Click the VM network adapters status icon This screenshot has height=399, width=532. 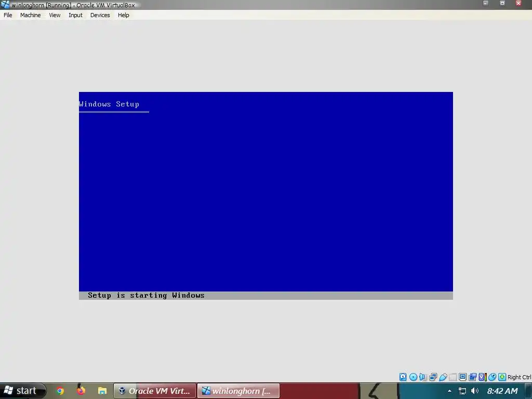coord(433,377)
